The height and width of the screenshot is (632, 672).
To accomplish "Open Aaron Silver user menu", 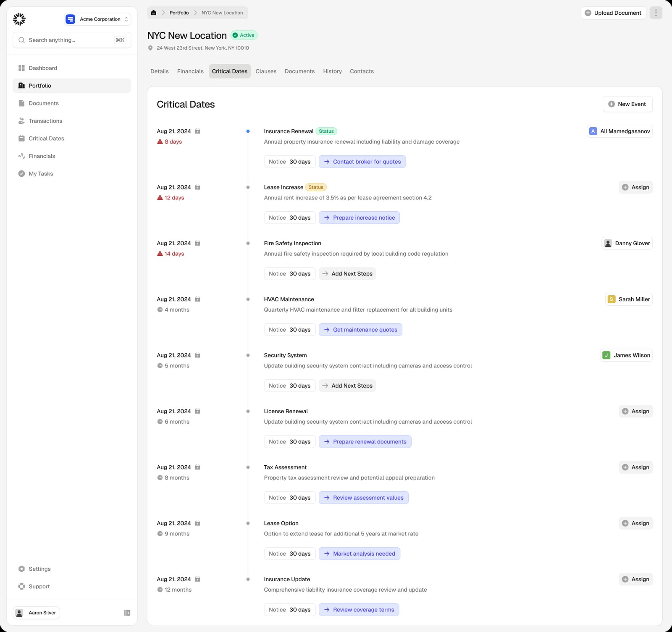I will point(37,613).
